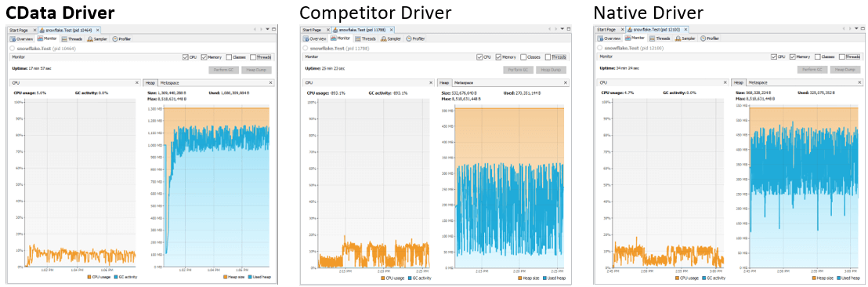
Task: Switch to Sampler in the Native Driver window
Action: [684, 38]
